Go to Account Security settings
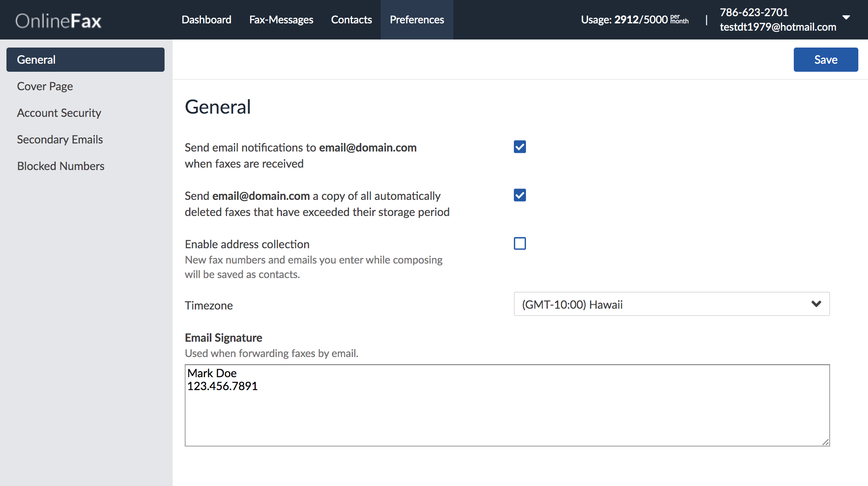Viewport: 868px width, 486px height. coord(59,113)
